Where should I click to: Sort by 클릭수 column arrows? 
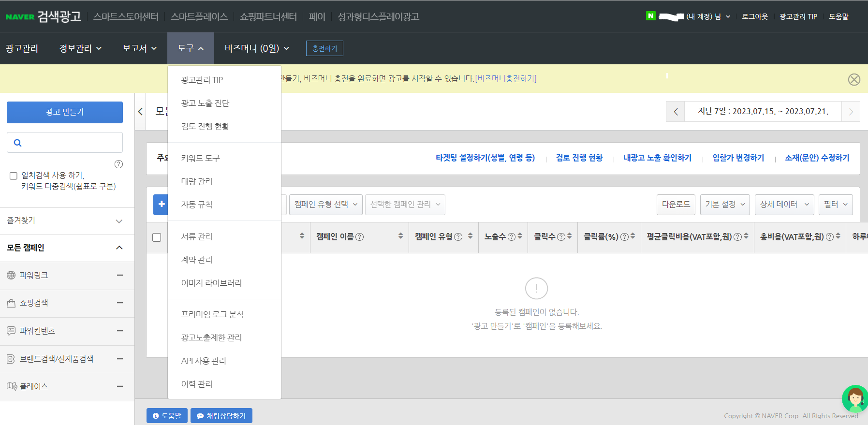click(x=569, y=236)
